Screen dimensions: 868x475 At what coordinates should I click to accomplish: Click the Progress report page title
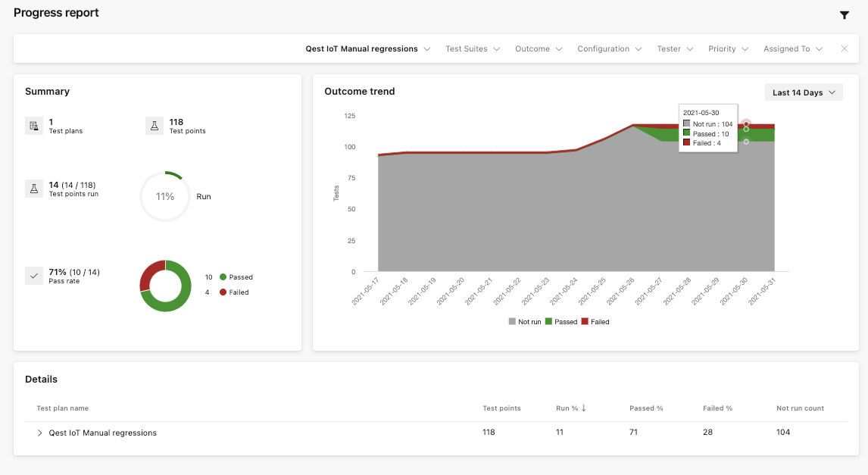pos(56,13)
